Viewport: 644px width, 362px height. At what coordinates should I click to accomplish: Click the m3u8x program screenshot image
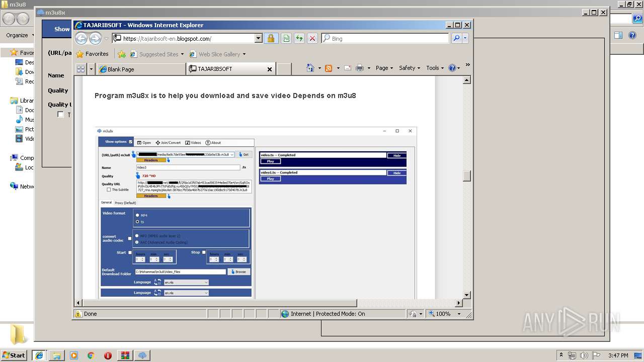256,213
